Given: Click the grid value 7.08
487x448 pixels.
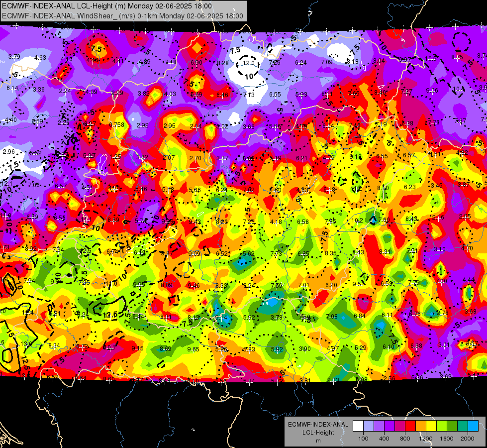Looking at the screenshot, I should click(x=332, y=317).
